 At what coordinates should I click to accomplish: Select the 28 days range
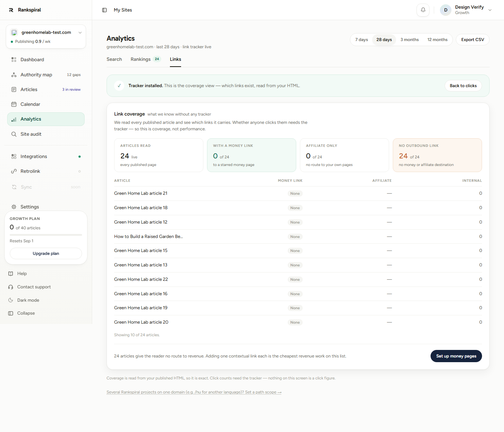coord(384,40)
